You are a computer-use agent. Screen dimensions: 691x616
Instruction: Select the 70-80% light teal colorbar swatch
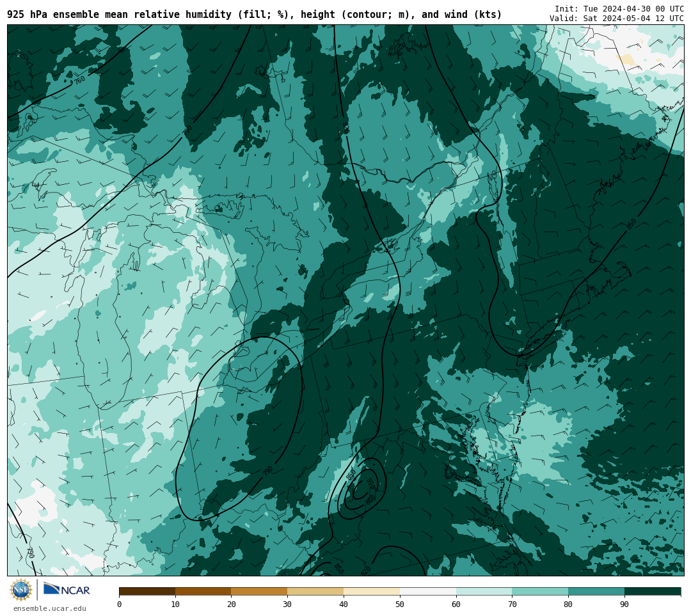coord(540,592)
